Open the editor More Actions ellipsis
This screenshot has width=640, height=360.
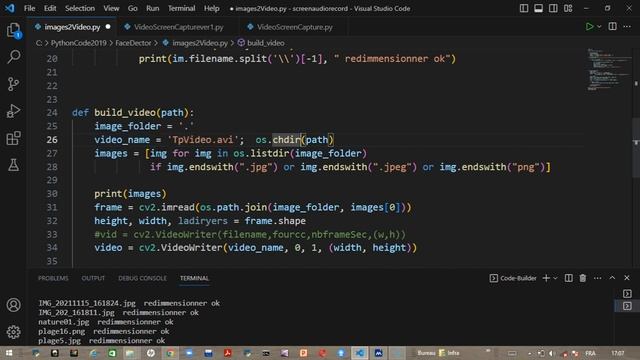coord(627,27)
